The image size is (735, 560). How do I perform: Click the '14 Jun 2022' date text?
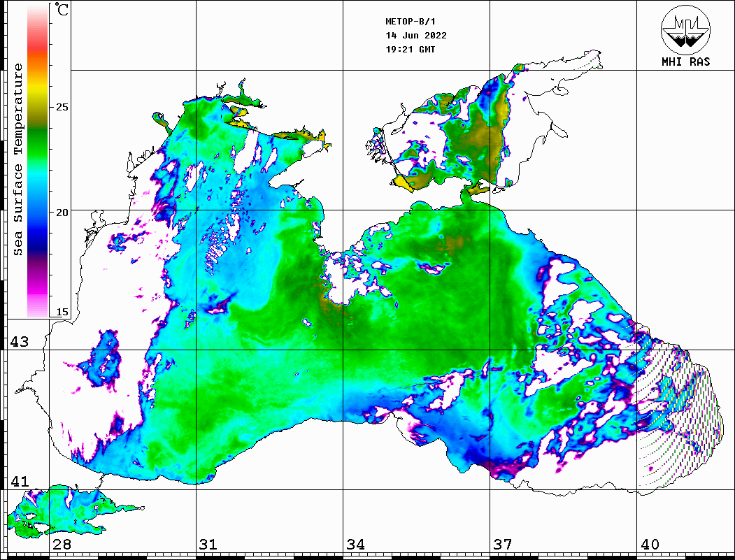pyautogui.click(x=416, y=35)
